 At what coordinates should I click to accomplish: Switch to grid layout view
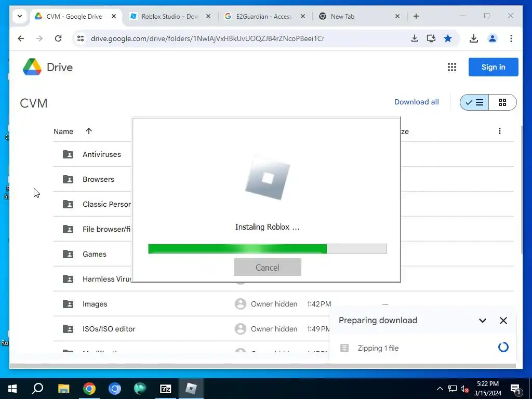click(x=502, y=102)
